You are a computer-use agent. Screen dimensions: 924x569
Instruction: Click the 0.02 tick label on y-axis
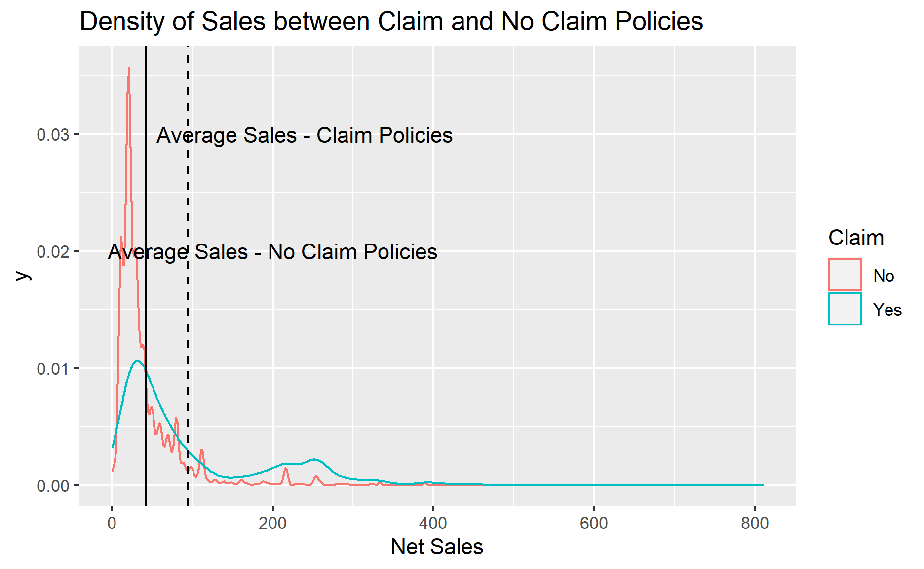53,252
